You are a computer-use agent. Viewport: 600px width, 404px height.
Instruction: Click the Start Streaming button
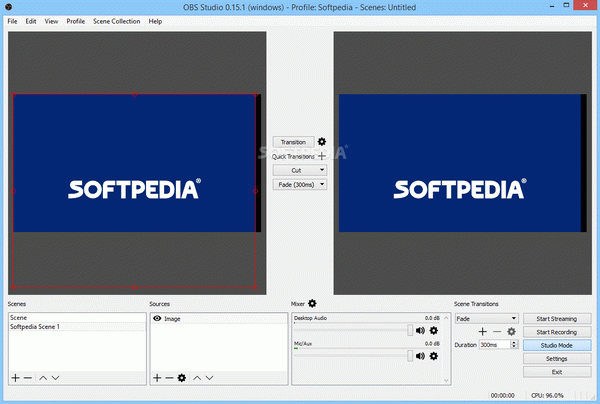(x=556, y=318)
